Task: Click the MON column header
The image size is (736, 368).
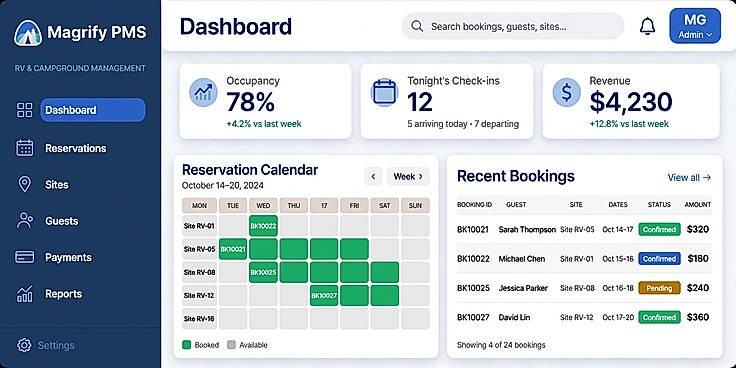Action: [x=199, y=206]
